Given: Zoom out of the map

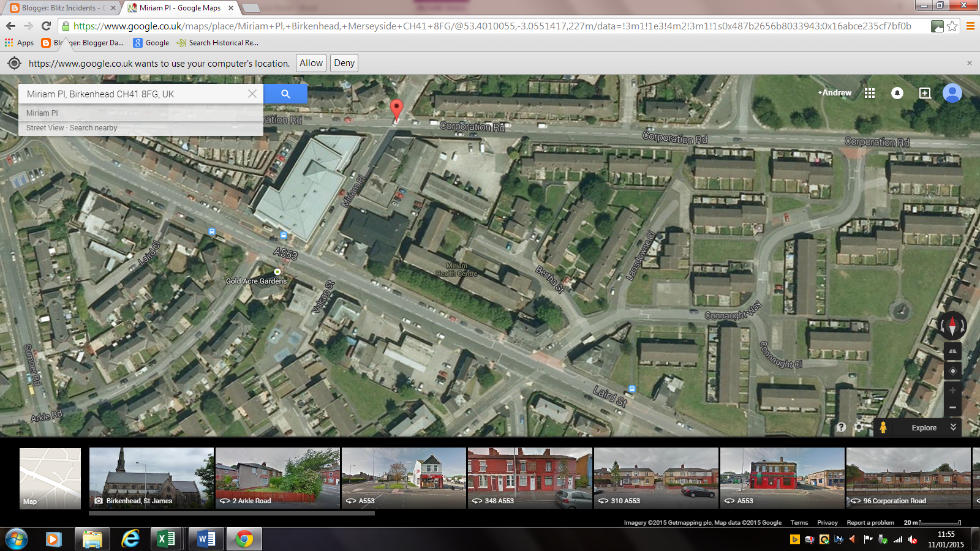Looking at the screenshot, I should click(952, 408).
